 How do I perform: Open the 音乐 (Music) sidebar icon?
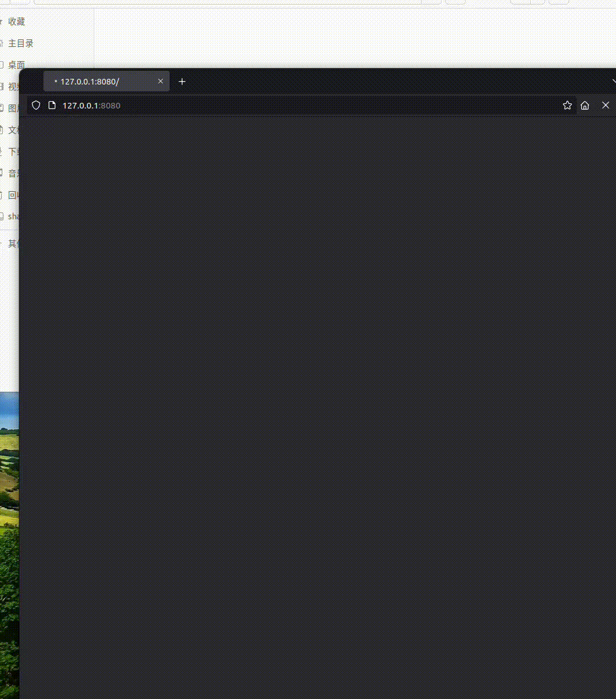(13, 172)
